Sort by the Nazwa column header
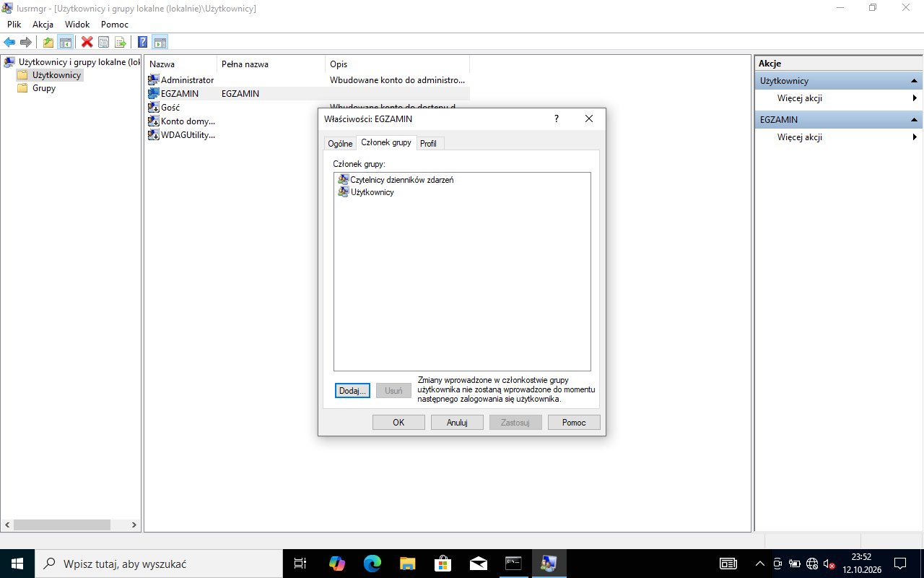The image size is (924, 578). click(180, 64)
